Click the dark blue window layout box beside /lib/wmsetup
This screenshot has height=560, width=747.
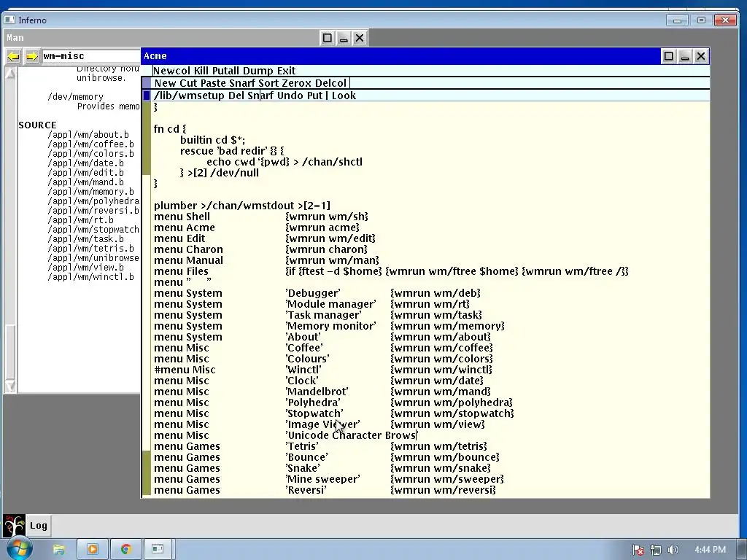(146, 96)
